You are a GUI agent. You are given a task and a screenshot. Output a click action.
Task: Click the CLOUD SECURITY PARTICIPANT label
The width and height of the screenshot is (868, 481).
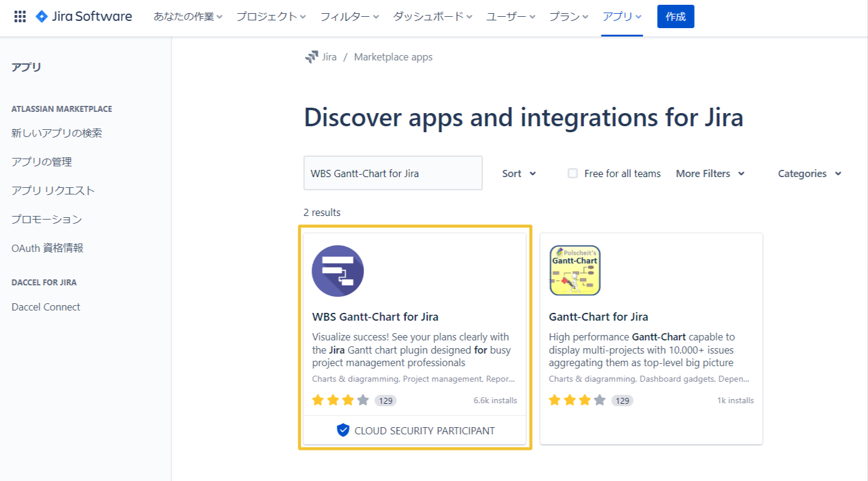(424, 431)
